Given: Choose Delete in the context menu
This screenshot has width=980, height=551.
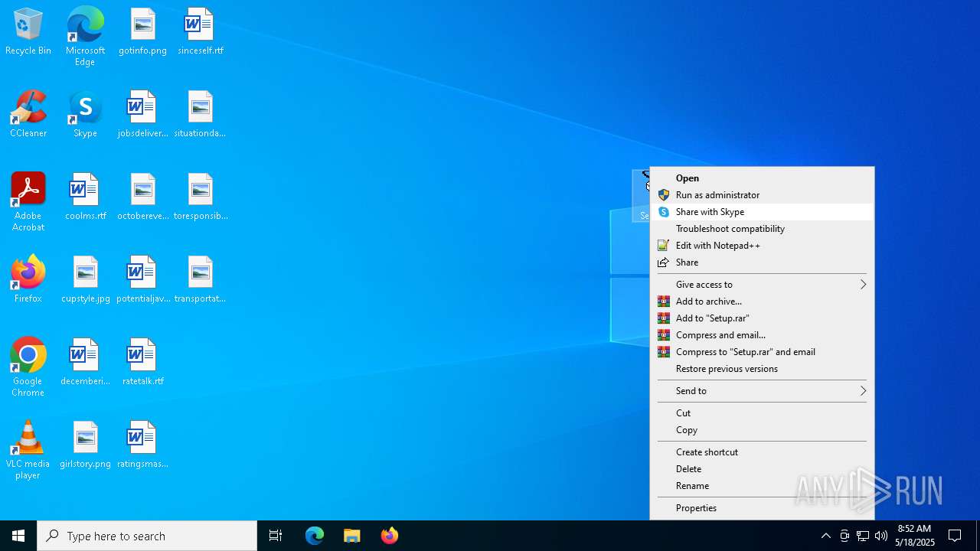Looking at the screenshot, I should click(762, 469).
